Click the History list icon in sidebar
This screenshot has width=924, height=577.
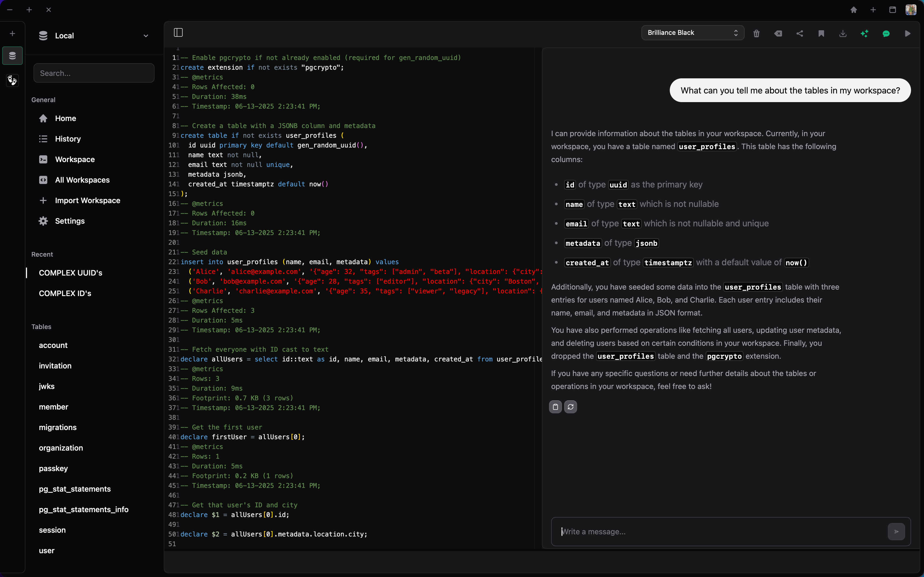point(43,139)
